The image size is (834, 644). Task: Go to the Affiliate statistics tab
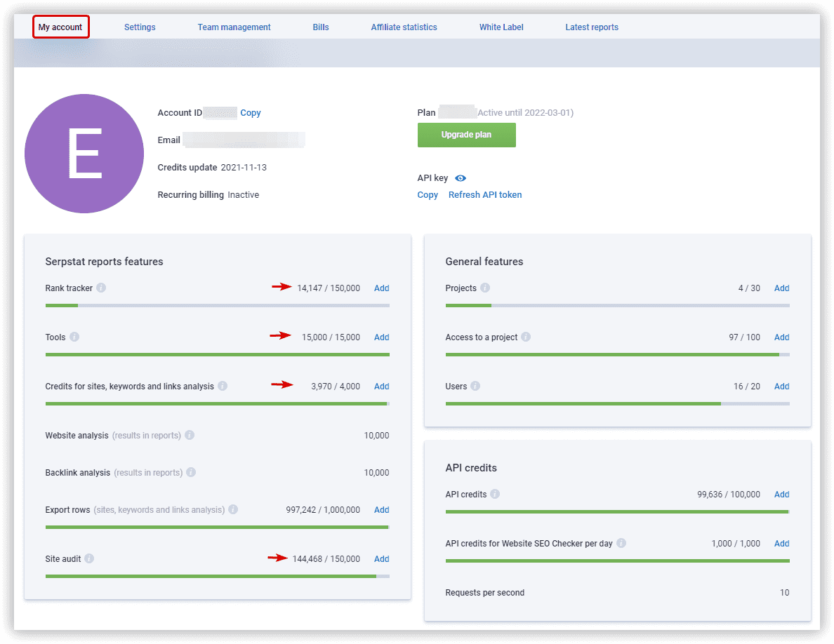pos(404,27)
